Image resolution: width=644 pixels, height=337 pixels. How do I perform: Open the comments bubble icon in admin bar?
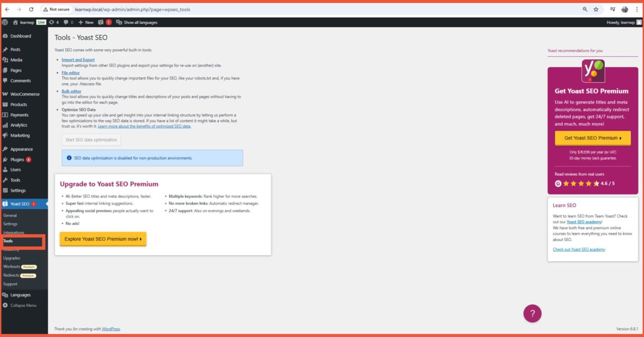[x=66, y=22]
